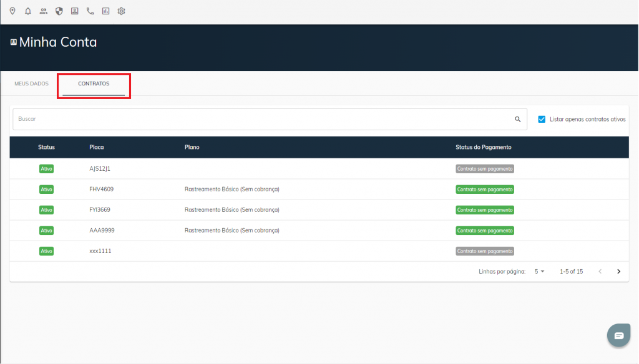Click Ativo badge for plate AAA9999
This screenshot has height=364, width=639.
click(x=46, y=231)
